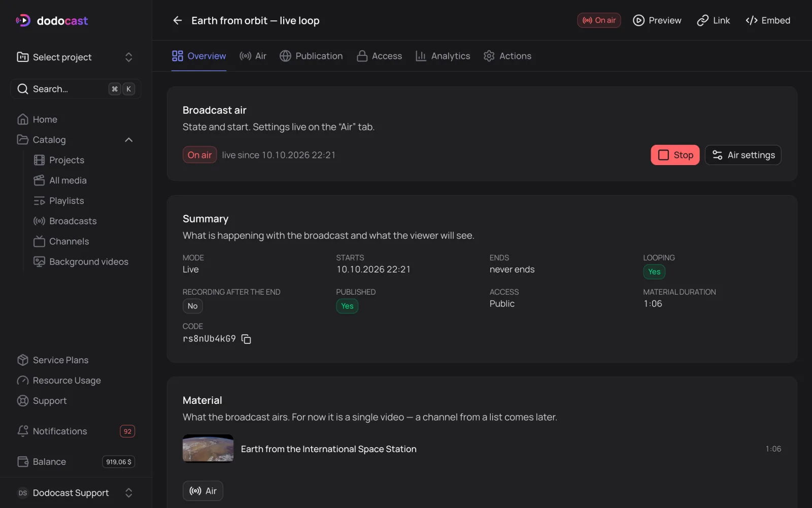Screen dimensions: 812x508
Task: Open the Analytics tab
Action: coord(443,56)
